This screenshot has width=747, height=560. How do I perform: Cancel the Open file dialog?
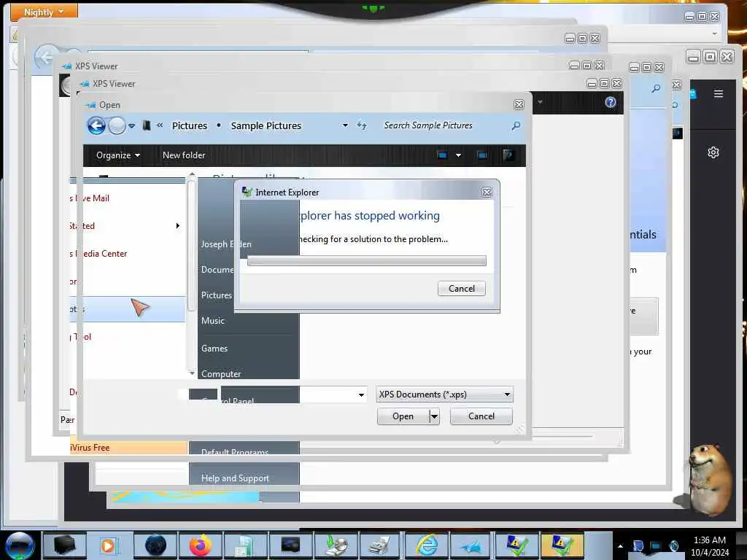click(481, 416)
